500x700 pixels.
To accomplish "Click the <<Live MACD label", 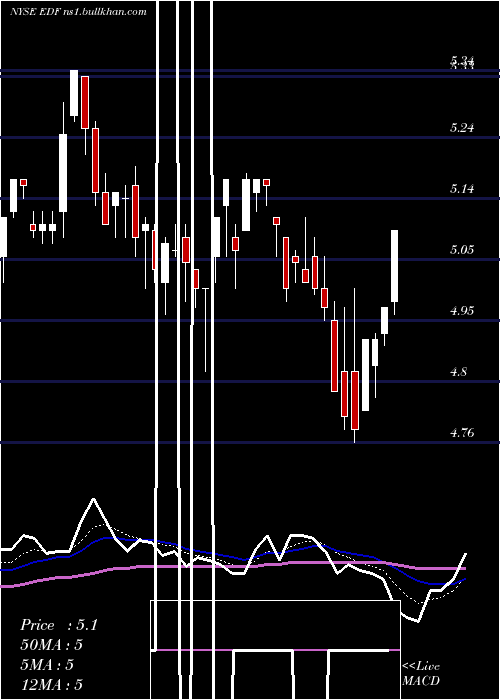I will (x=421, y=673).
